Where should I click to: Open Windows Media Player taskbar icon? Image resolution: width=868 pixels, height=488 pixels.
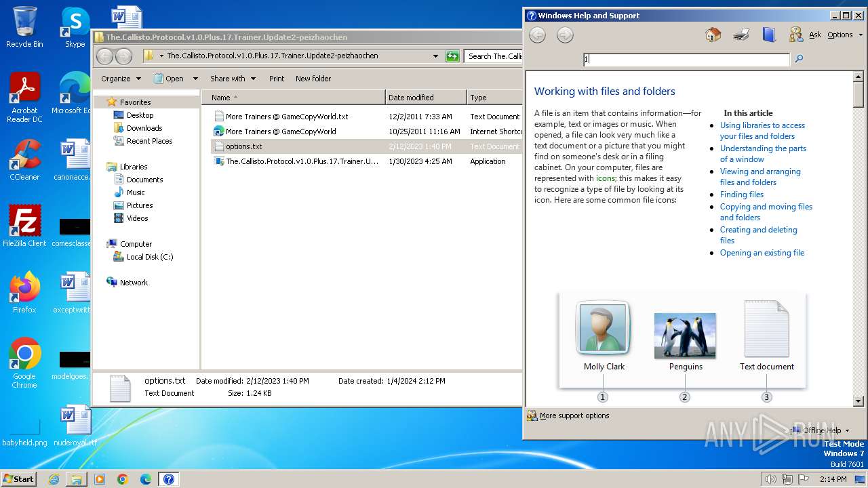tap(100, 479)
